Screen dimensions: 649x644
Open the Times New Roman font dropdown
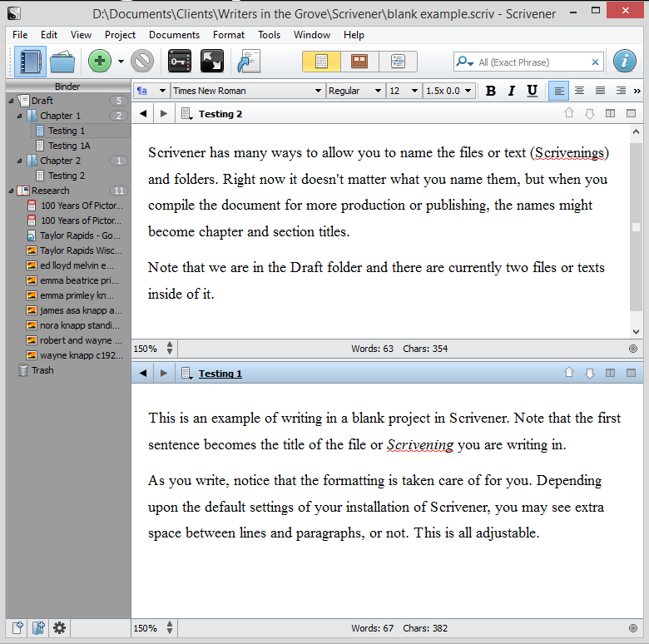pyautogui.click(x=247, y=91)
